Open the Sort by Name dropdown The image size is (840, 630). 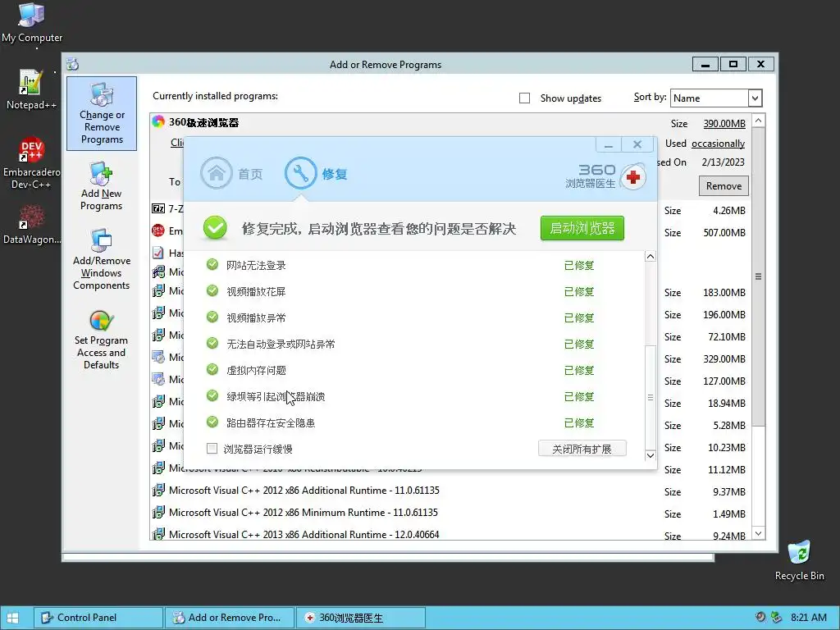755,98
